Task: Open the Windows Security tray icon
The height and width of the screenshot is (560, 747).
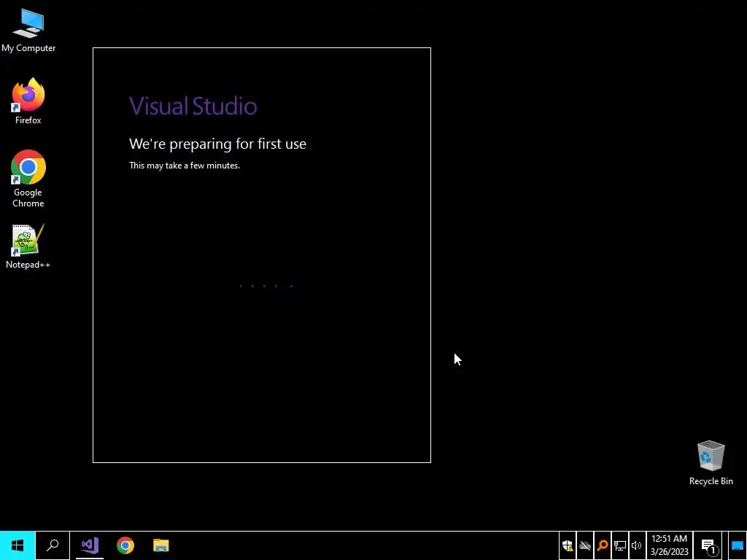Action: tap(568, 545)
